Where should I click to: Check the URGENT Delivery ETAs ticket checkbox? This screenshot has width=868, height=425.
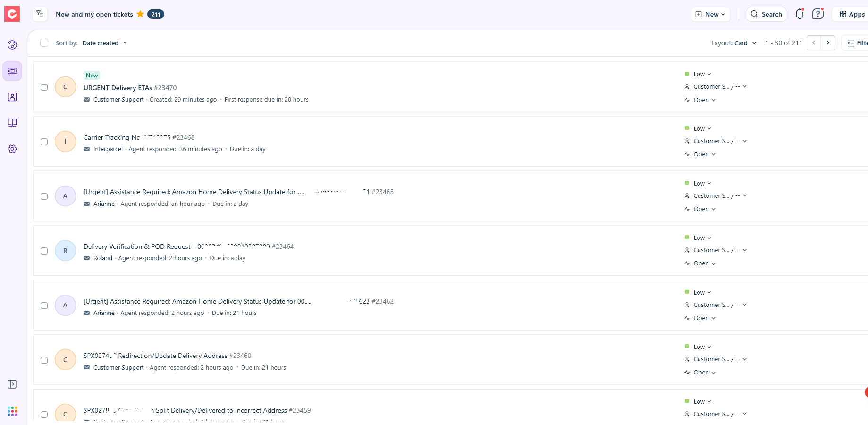pyautogui.click(x=44, y=87)
